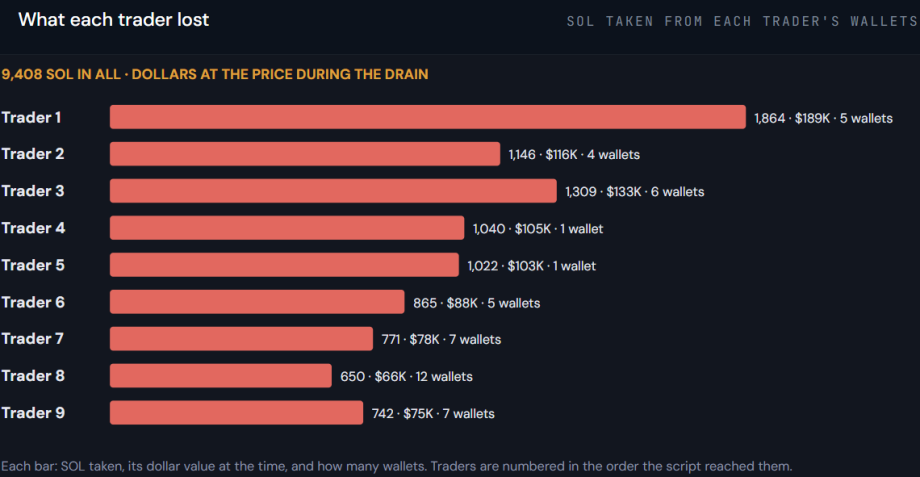
Task: Click the Trader 1 red bar
Action: pyautogui.click(x=428, y=117)
